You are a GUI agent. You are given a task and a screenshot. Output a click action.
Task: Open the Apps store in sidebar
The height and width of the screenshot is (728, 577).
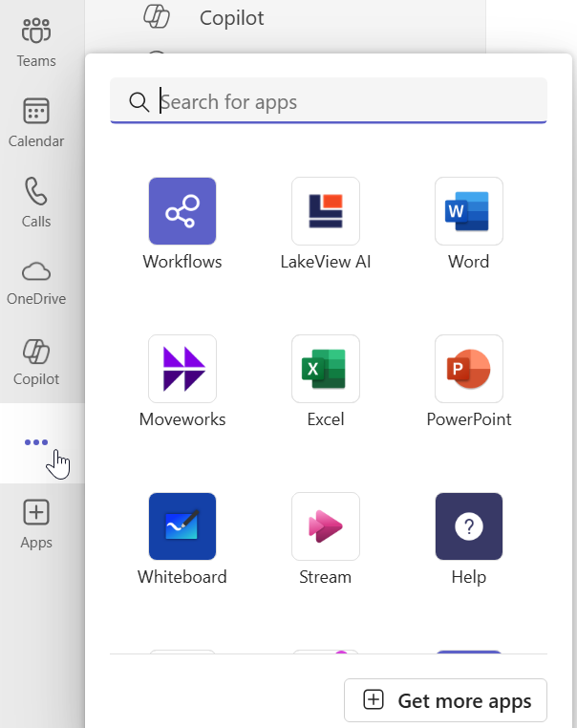[x=36, y=524]
